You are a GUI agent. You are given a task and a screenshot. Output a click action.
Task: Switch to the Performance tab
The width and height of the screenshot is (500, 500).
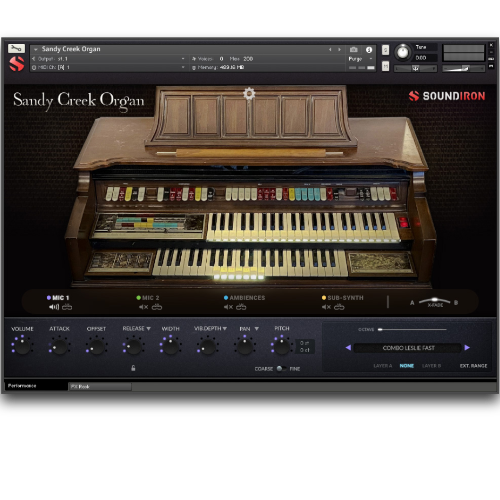[36, 386]
